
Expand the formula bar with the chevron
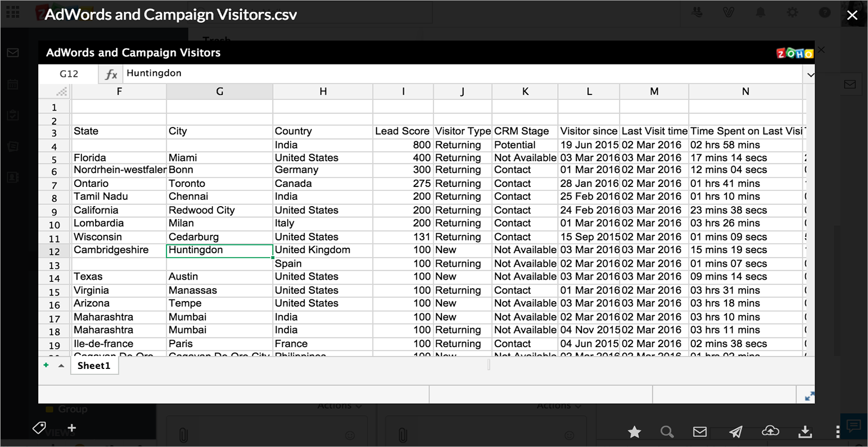coord(810,74)
